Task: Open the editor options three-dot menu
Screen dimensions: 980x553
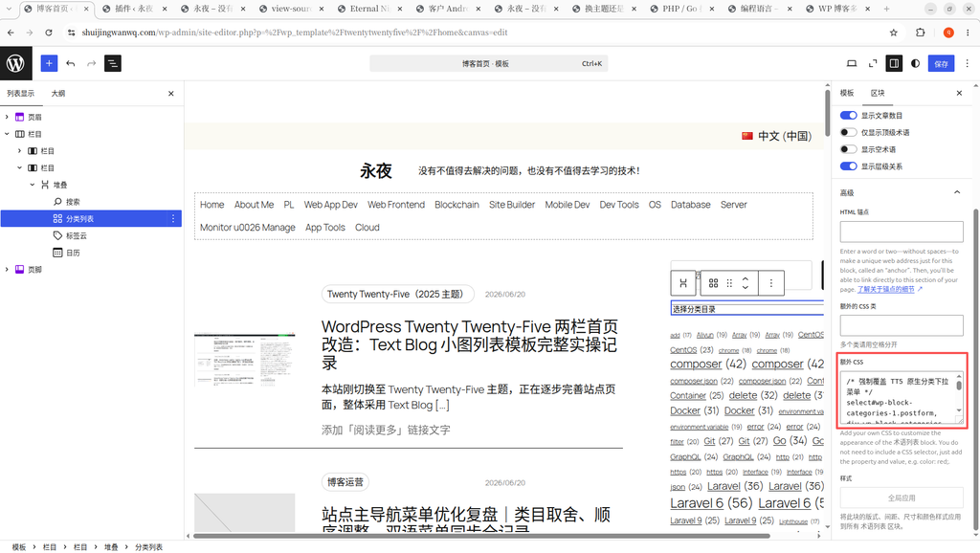Action: click(967, 63)
